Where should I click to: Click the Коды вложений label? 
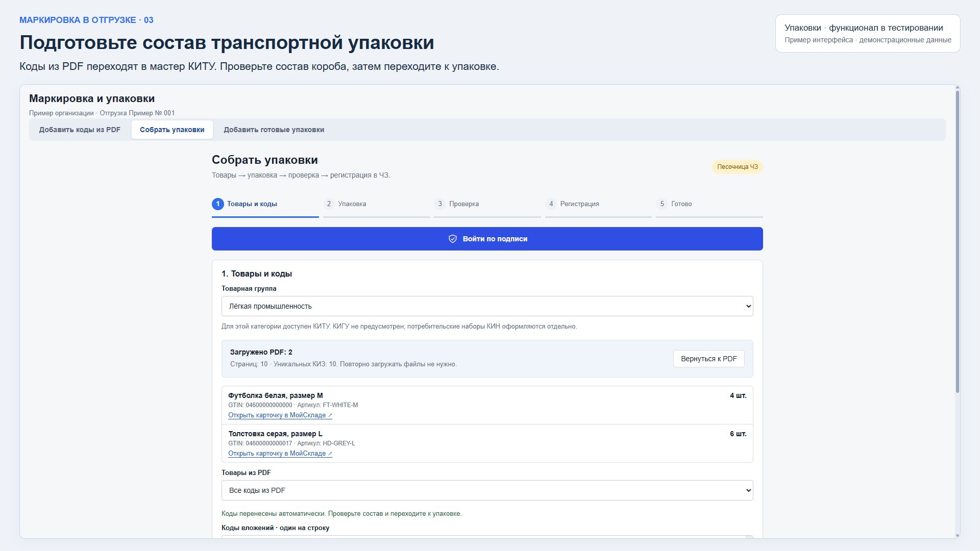[x=275, y=528]
